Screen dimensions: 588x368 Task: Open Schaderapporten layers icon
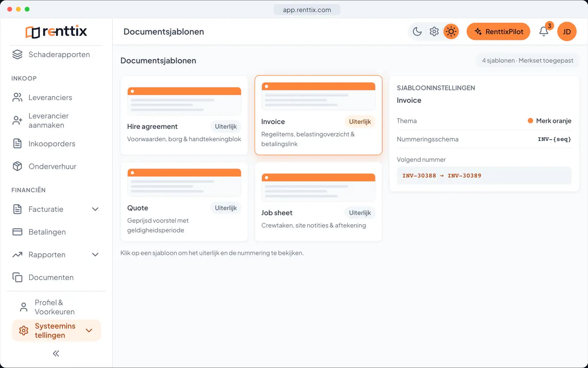[x=17, y=54]
